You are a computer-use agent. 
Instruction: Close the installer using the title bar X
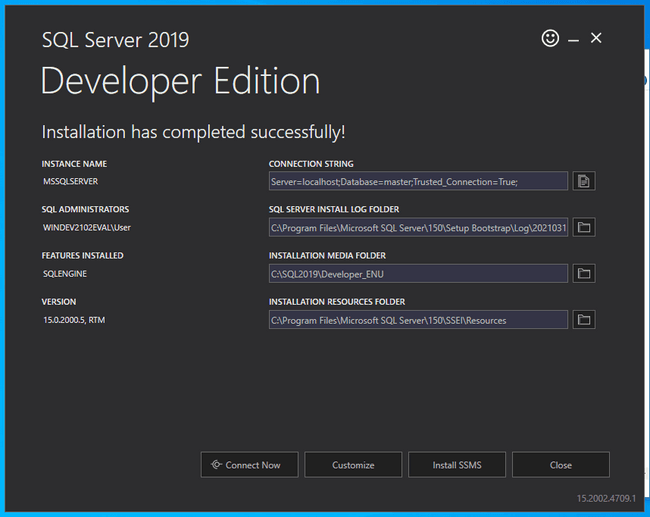point(596,38)
